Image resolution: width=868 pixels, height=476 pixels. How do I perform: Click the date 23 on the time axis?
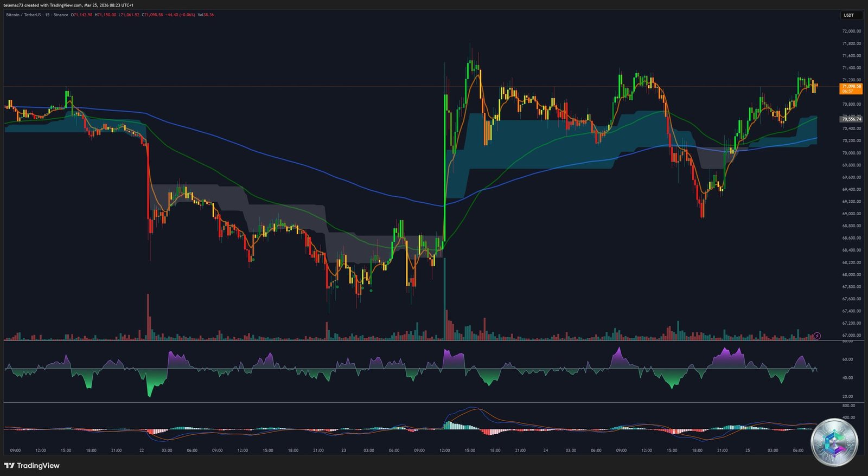343,451
